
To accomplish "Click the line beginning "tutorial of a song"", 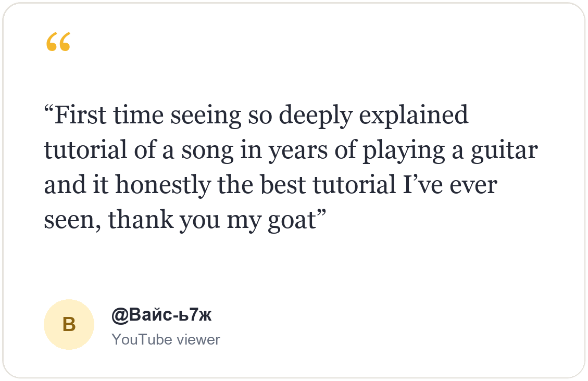I will [x=291, y=150].
